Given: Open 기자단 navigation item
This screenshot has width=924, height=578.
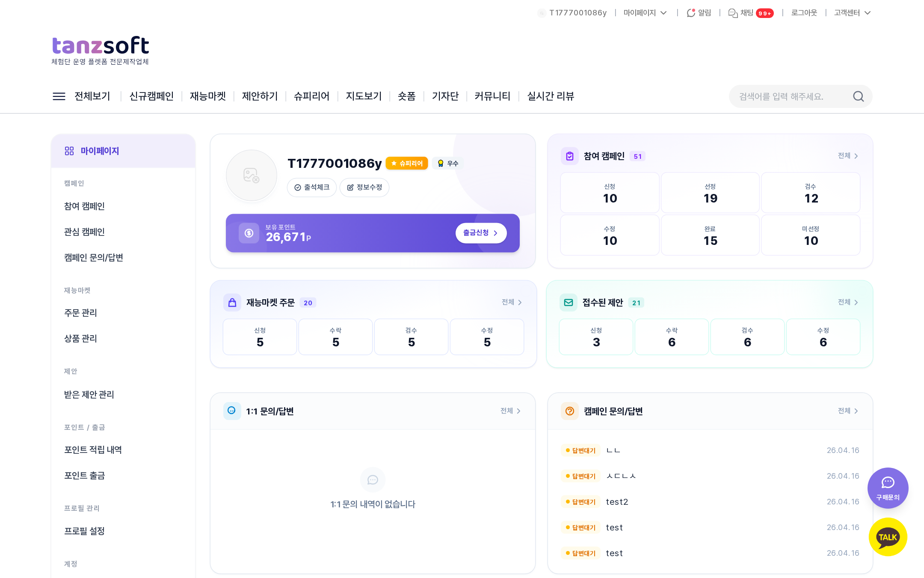Looking at the screenshot, I should [x=445, y=96].
